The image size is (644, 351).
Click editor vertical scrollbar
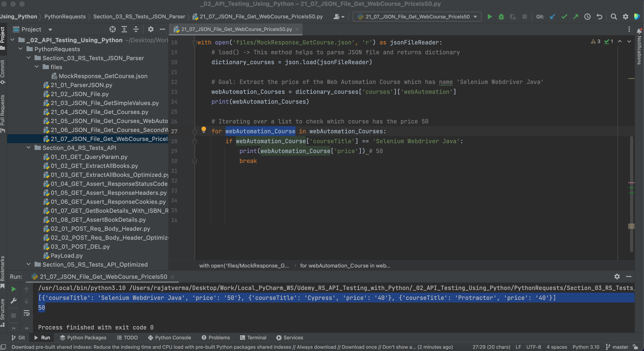click(631, 194)
